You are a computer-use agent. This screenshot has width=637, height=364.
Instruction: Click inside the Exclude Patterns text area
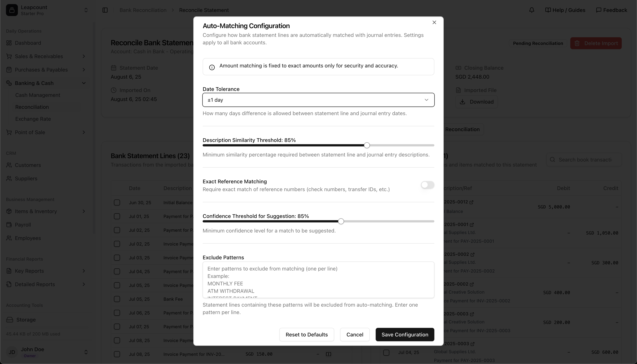coord(318,280)
